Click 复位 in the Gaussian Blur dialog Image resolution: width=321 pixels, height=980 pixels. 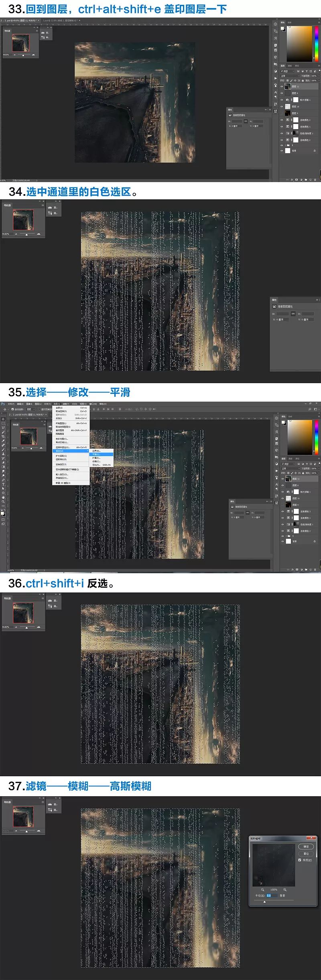(306, 853)
